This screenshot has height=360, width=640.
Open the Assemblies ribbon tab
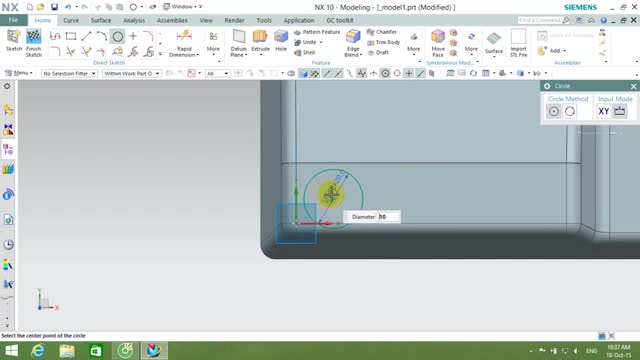tap(172, 20)
